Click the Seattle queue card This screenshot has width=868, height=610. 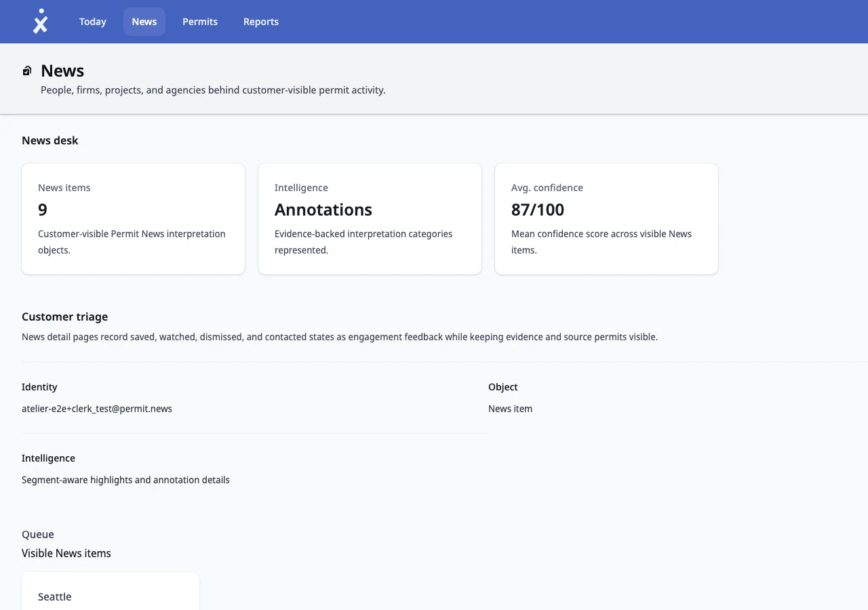(111, 591)
